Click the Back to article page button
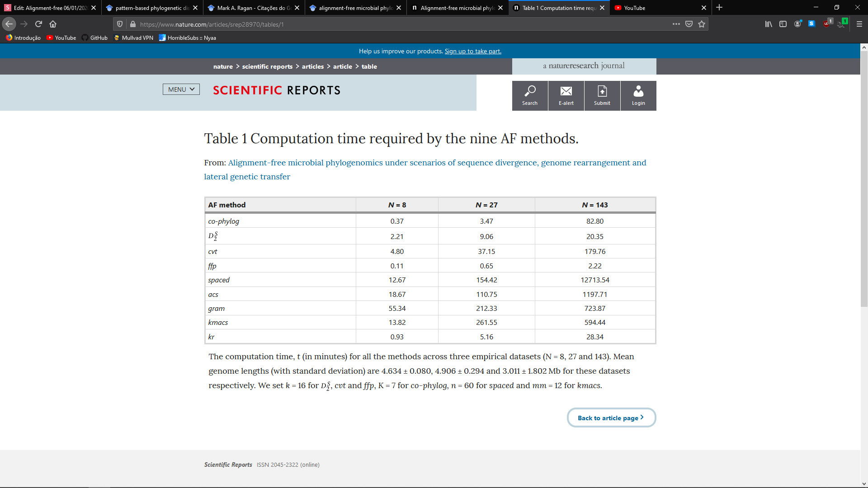868x488 pixels. (x=611, y=418)
